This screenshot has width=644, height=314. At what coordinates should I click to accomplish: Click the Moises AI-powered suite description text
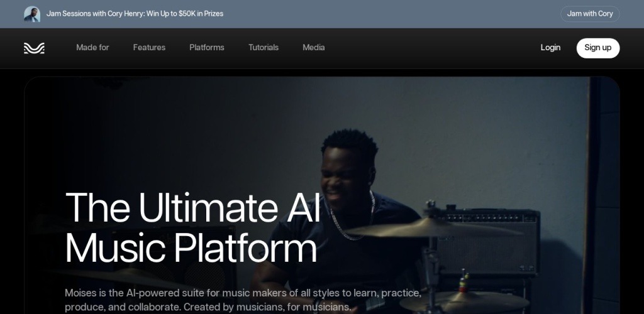point(243,300)
